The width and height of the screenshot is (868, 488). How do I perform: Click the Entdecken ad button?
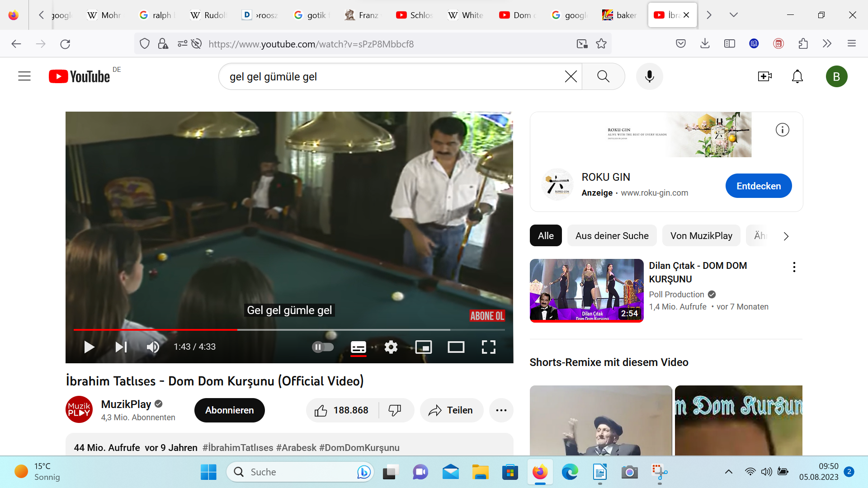click(758, 186)
